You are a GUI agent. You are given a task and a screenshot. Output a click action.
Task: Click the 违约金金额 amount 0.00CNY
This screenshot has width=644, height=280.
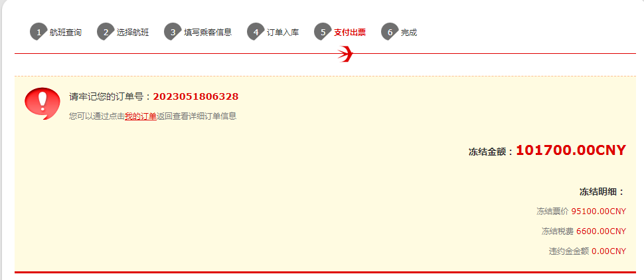point(609,251)
